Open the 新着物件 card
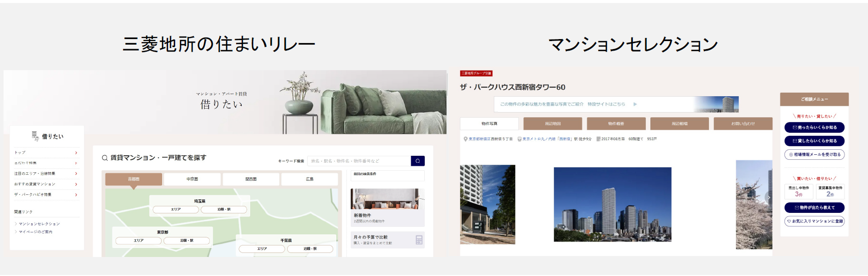Viewport: 868px width, 276px height. coord(388,207)
